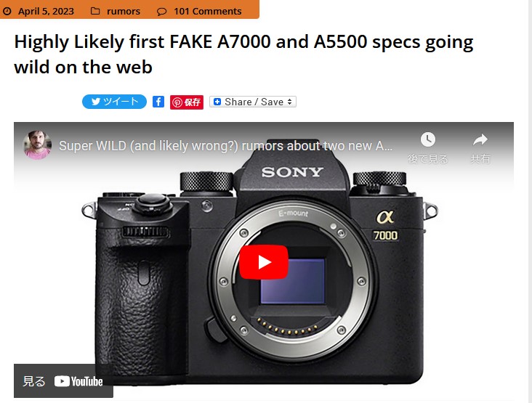Play the YouTube video

(264, 262)
